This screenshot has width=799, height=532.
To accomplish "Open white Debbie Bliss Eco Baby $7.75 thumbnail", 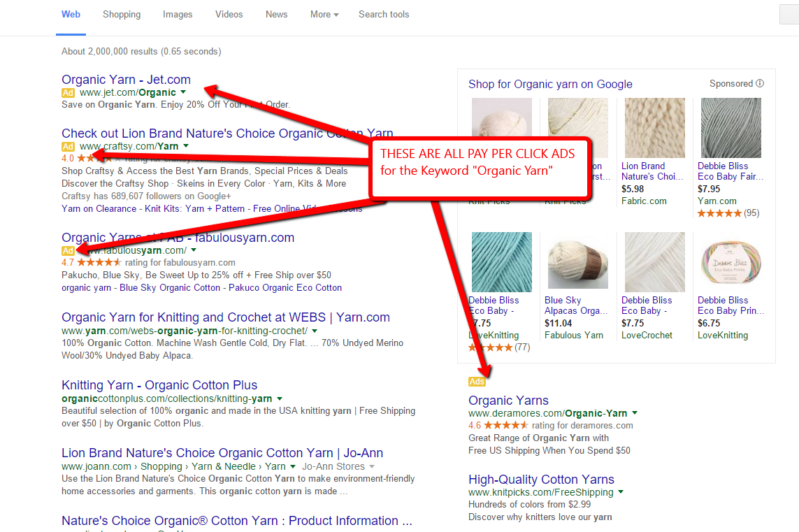I will click(x=655, y=262).
